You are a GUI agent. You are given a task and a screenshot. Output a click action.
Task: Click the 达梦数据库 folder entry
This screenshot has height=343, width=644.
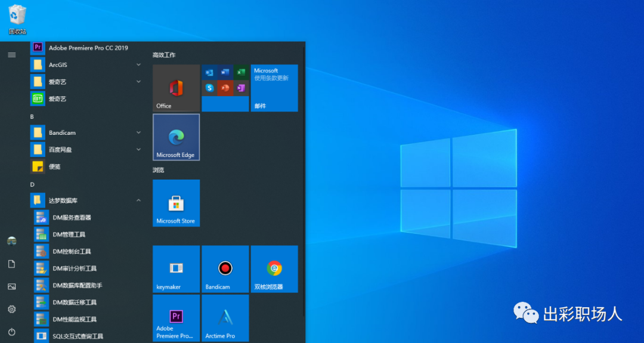[87, 200]
